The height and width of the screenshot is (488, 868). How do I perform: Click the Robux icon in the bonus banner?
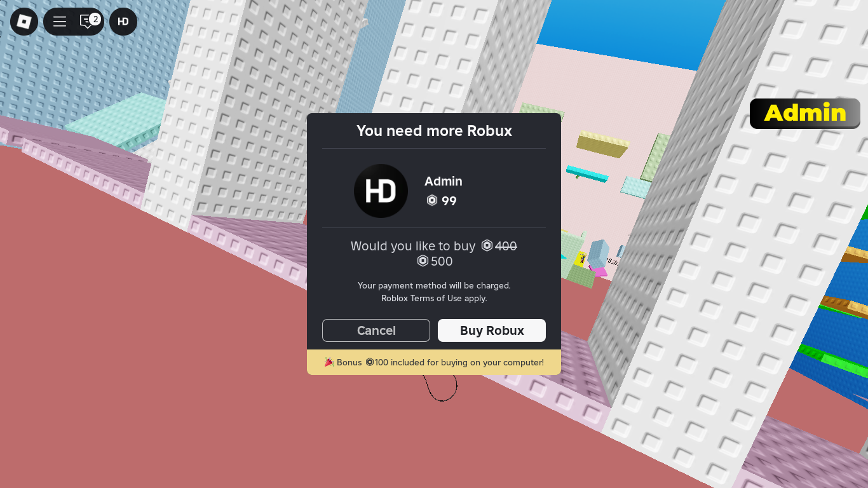(370, 362)
